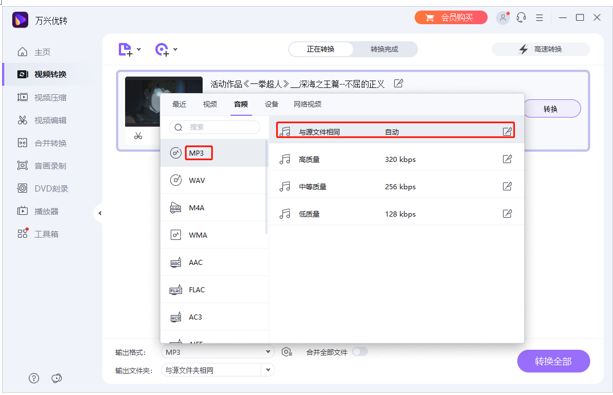Select 与源文件相同 自动 quality preset
The image size is (613, 395).
[396, 130]
